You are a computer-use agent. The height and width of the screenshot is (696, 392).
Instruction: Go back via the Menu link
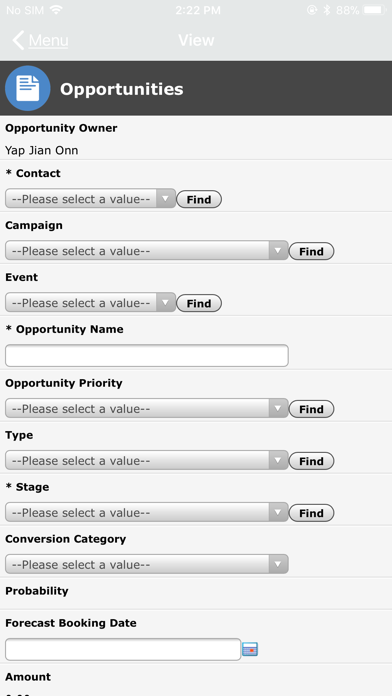point(48,40)
